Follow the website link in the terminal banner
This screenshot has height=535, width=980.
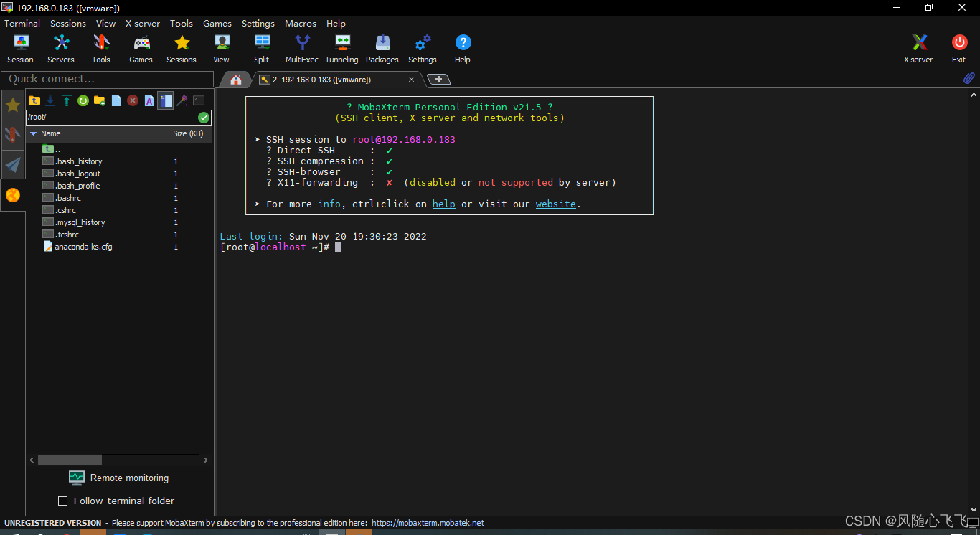556,204
